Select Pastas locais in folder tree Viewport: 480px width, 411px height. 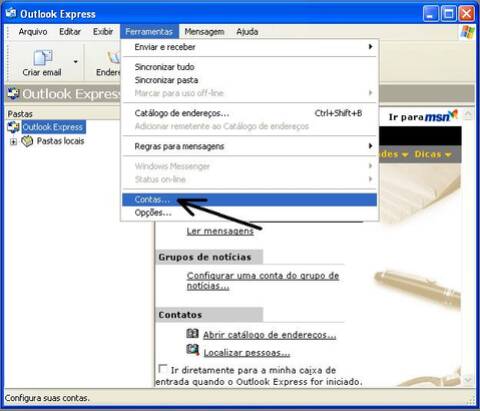pos(60,141)
